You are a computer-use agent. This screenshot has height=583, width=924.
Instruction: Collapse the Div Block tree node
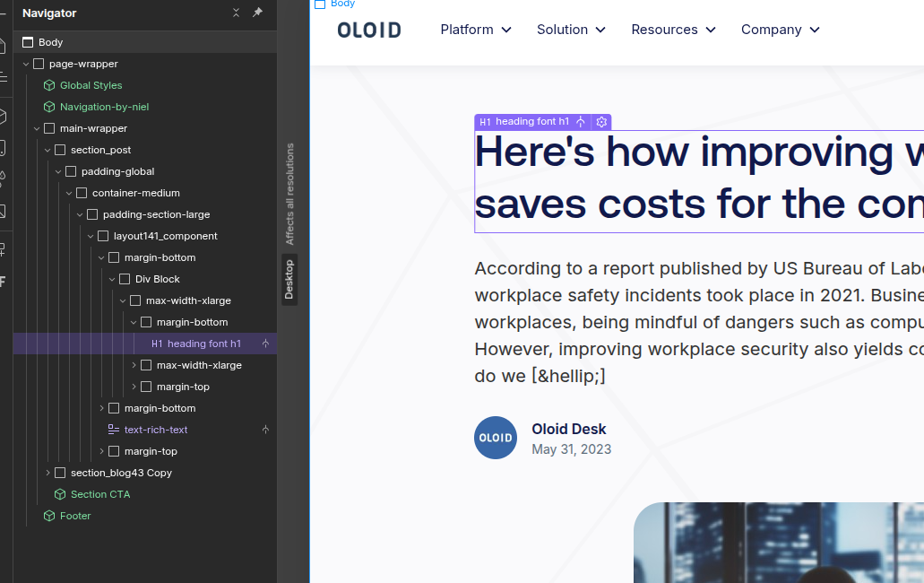[x=112, y=279]
